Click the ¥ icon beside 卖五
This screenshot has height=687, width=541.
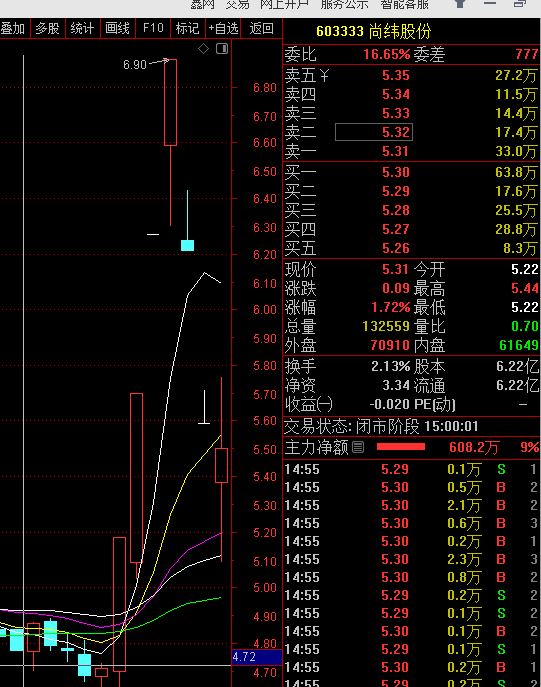(324, 76)
